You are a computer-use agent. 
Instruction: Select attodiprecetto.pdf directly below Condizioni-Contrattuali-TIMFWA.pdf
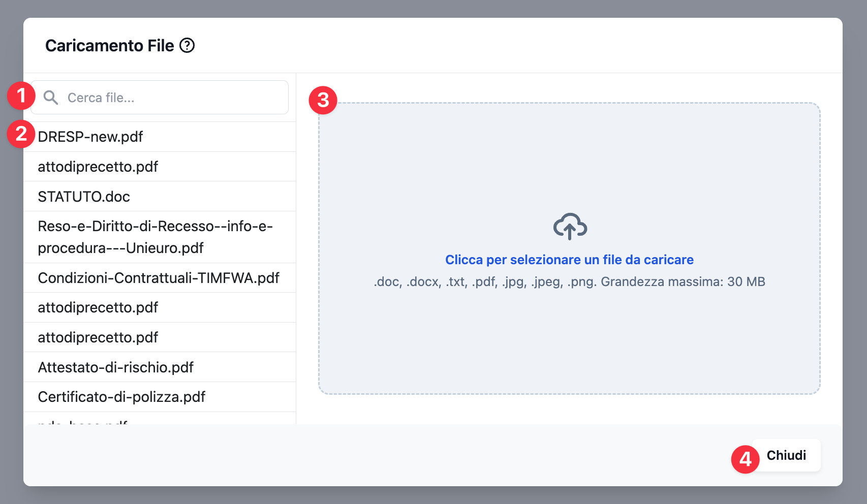(98, 307)
